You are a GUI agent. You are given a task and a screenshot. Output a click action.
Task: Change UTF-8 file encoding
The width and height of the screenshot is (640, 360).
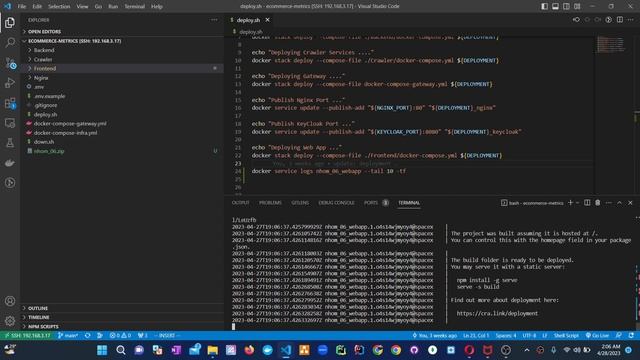tap(529, 336)
